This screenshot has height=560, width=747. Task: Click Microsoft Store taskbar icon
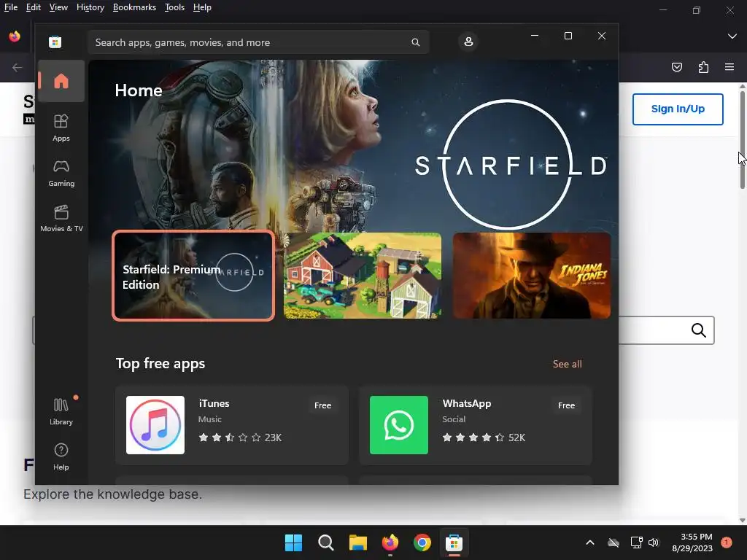point(454,542)
